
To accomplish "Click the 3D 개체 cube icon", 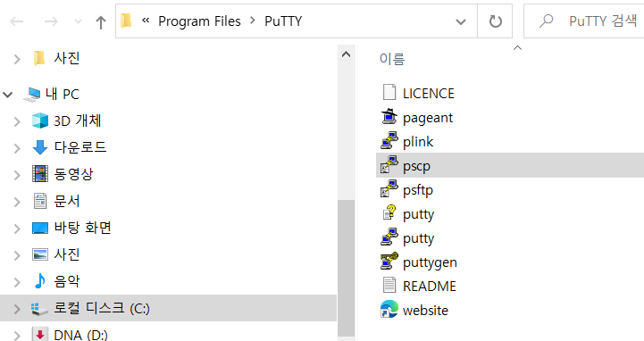I will point(40,121).
